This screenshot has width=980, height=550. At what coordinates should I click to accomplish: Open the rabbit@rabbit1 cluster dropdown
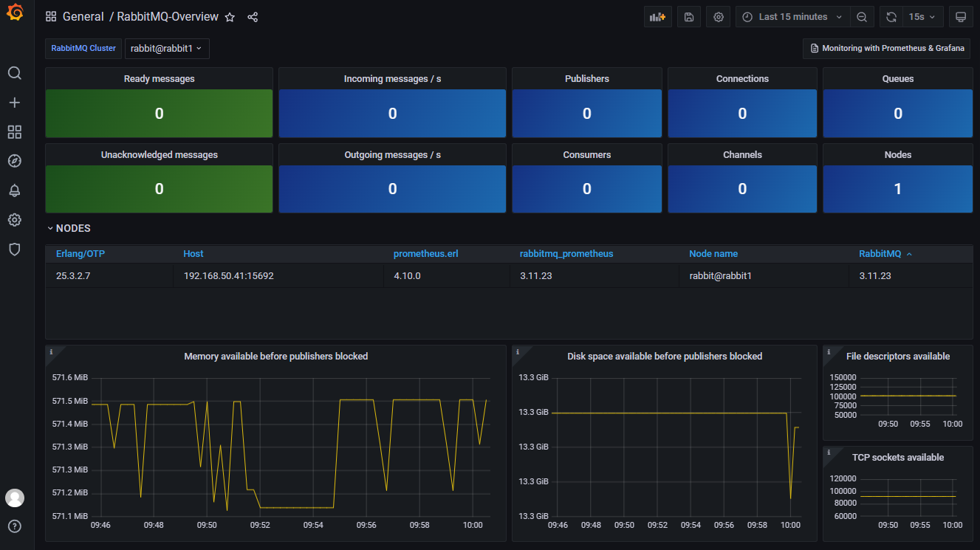[x=168, y=48]
